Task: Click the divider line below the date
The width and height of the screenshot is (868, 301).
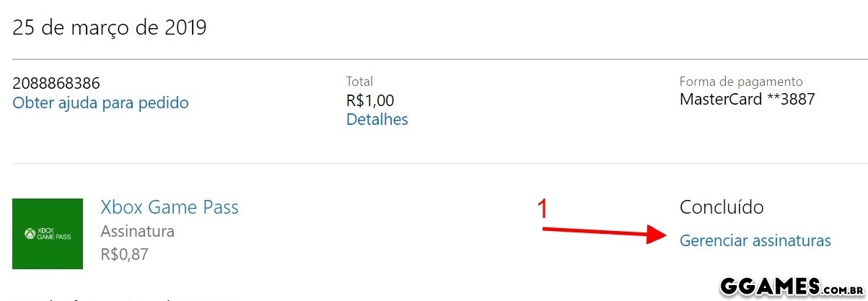Action: [x=434, y=58]
